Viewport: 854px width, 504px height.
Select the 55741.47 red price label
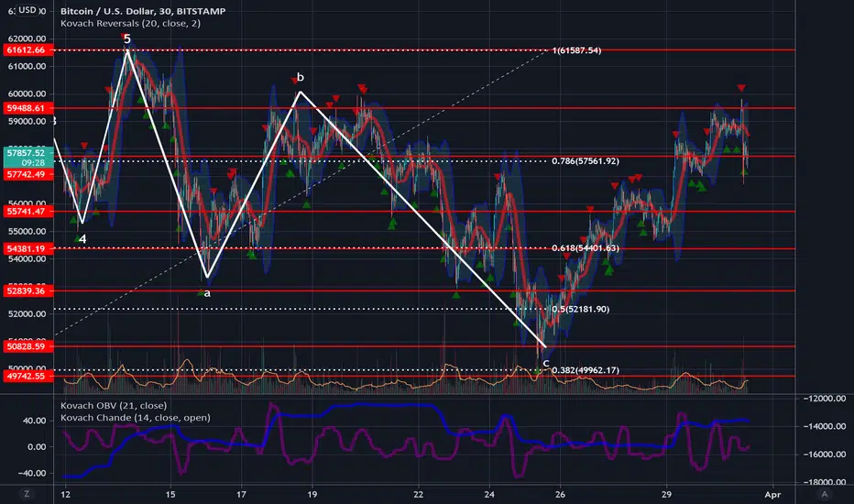(27, 212)
